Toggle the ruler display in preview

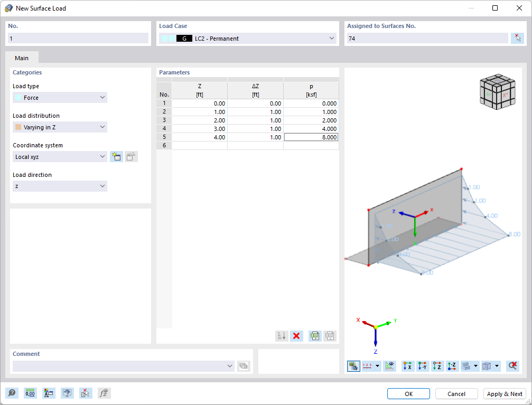pyautogui.click(x=389, y=365)
